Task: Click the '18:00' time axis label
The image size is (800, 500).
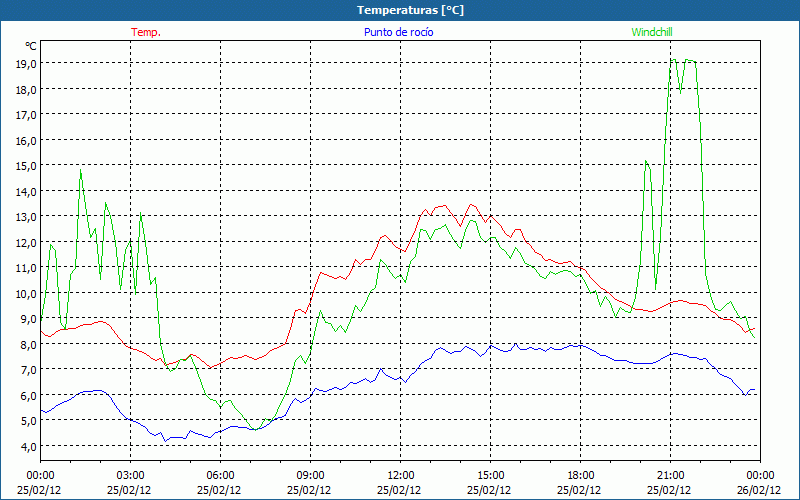Action: tap(581, 476)
